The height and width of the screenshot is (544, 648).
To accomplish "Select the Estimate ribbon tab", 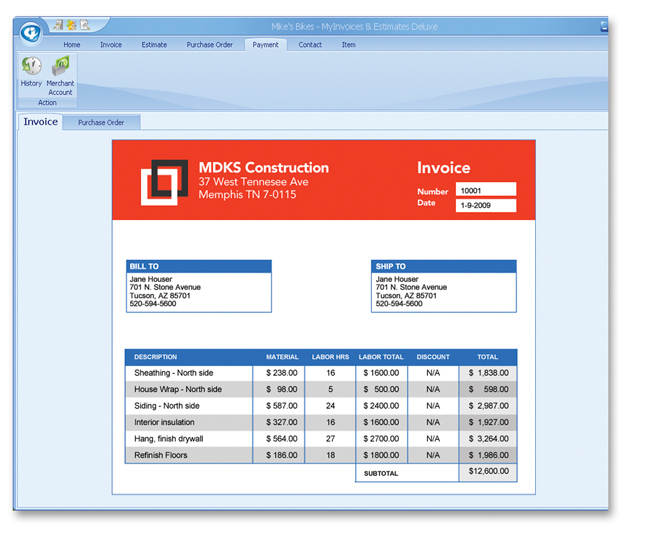I will click(154, 45).
